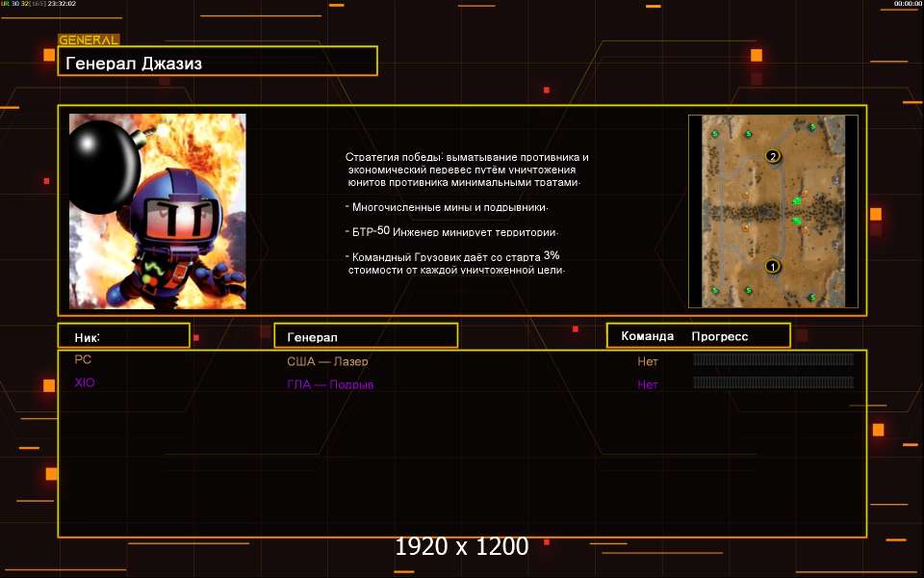
Task: Click the Генерал Джазиз title field
Action: pos(218,63)
